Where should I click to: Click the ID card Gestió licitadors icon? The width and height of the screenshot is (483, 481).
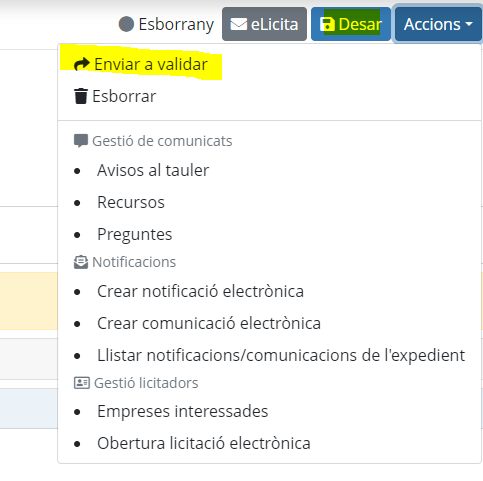click(82, 383)
